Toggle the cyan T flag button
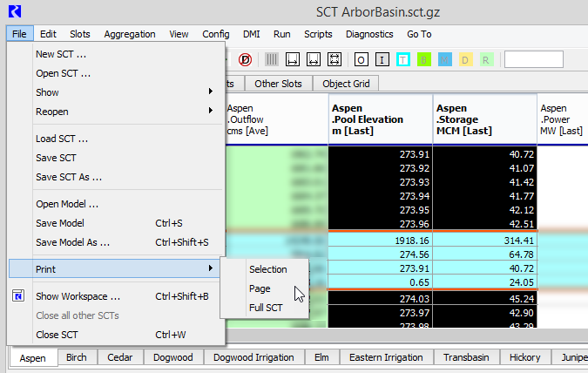588x373 pixels. (403, 59)
